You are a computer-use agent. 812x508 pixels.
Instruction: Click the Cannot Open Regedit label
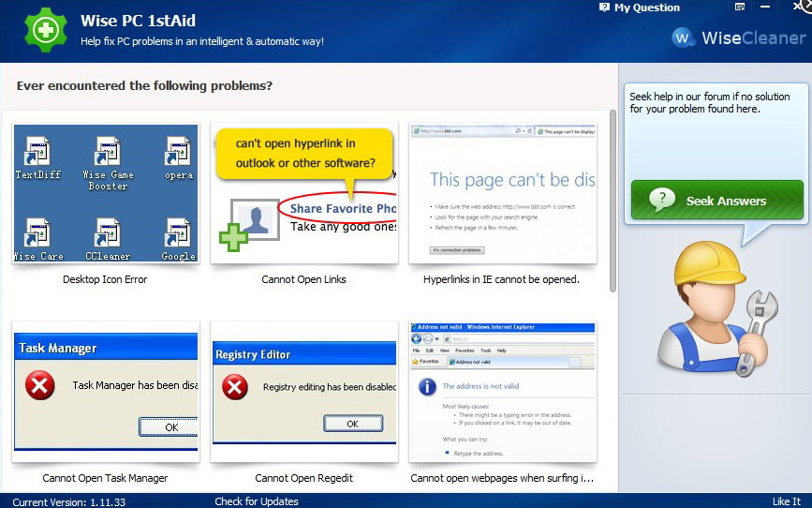[x=304, y=478]
